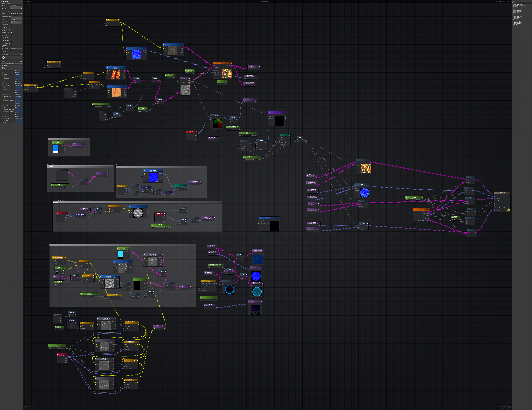
Task: Click the Edit Template button
Action: coord(10,63)
